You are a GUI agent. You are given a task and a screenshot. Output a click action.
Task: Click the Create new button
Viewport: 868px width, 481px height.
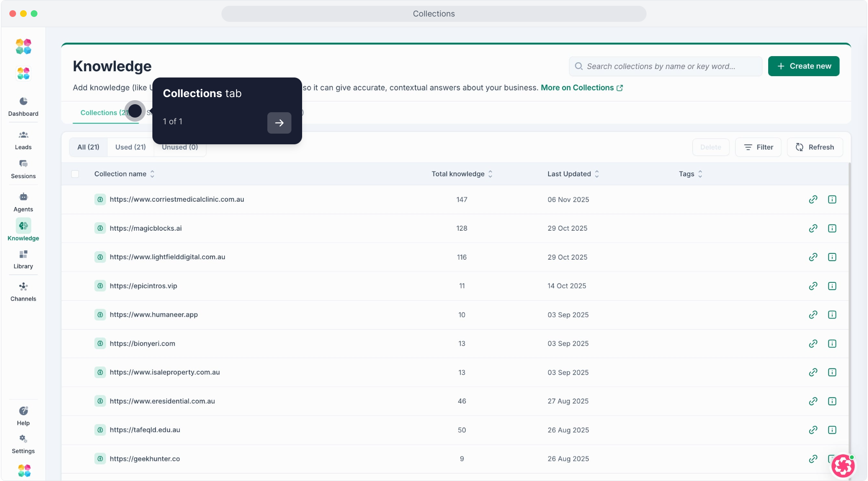tap(803, 66)
